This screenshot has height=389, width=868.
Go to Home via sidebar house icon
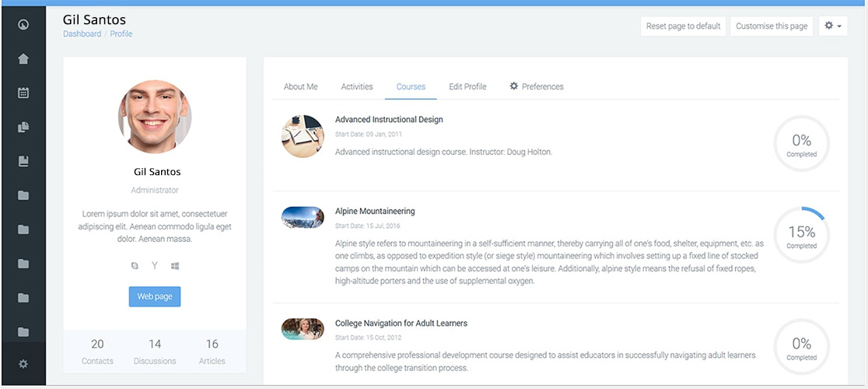pyautogui.click(x=23, y=58)
